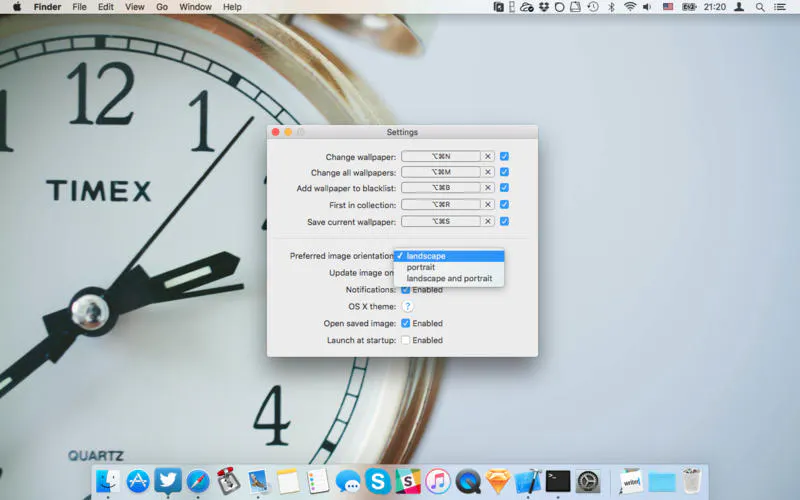
Task: Clear the First in collection shortcut
Action: pos(487,205)
